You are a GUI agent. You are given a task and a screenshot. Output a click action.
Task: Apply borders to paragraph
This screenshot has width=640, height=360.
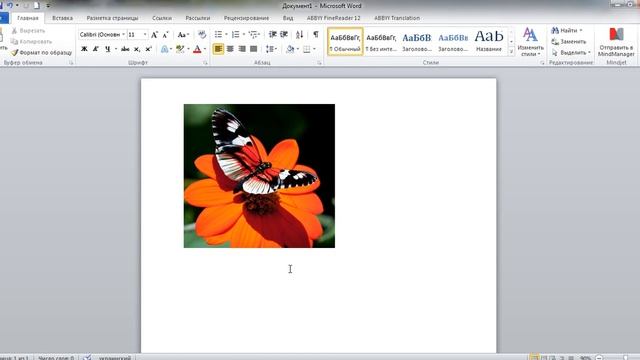[307, 49]
